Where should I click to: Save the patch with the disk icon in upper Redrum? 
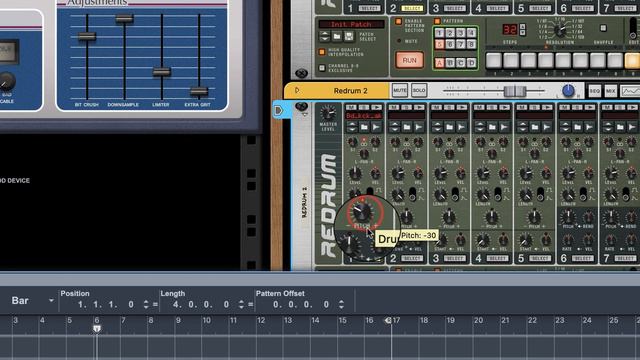[349, 37]
